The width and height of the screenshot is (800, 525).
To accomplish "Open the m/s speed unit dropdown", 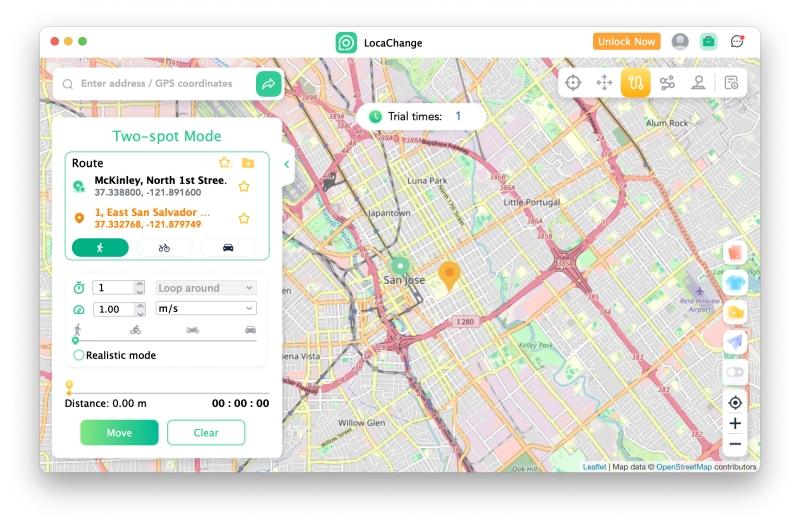I will click(x=206, y=308).
